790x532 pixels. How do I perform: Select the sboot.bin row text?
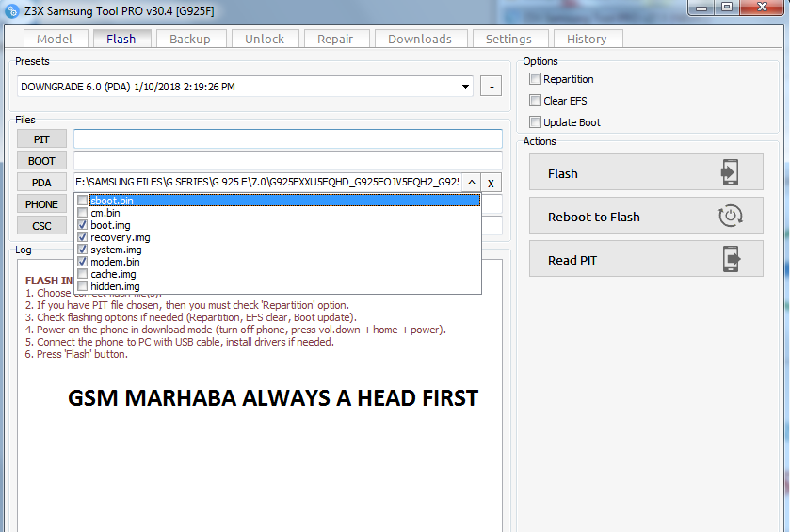(x=112, y=201)
